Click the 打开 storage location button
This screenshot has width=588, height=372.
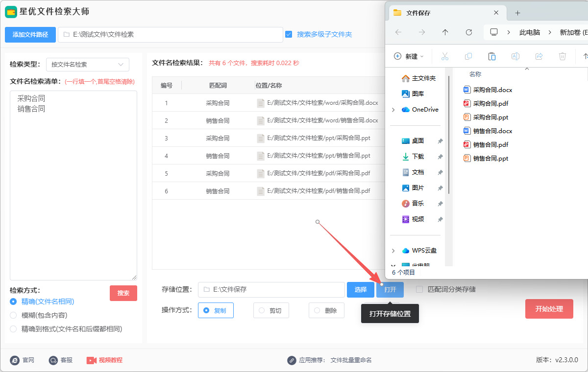[x=390, y=290]
